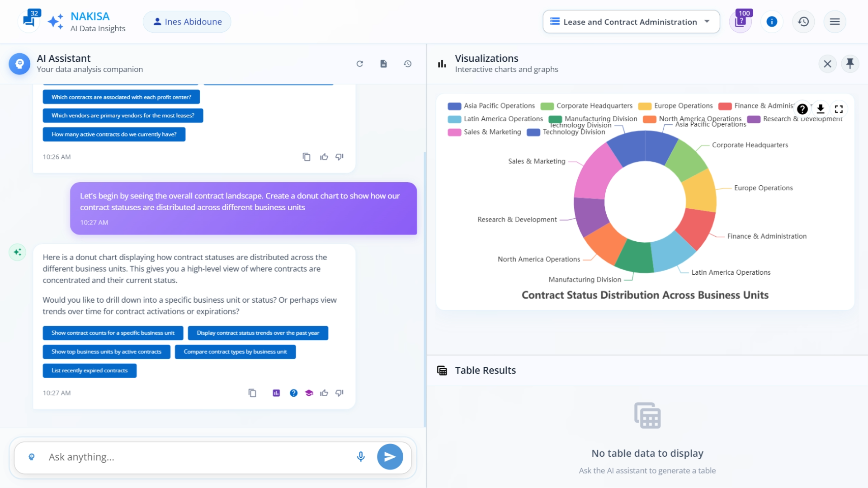Hide Sales & Marketing via its legend swatch
Viewport: 868px width, 488px height.
coord(453,132)
